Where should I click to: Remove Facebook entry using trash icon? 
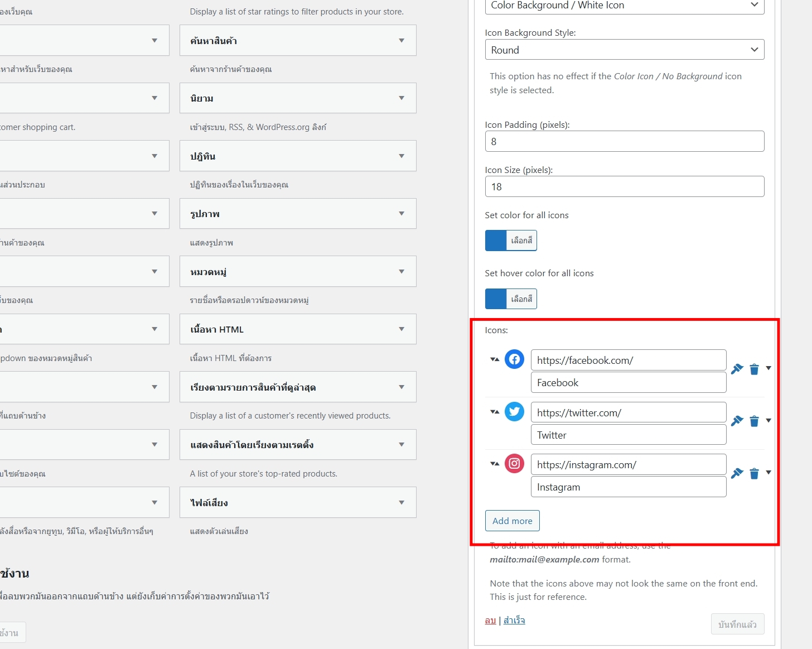click(x=754, y=369)
